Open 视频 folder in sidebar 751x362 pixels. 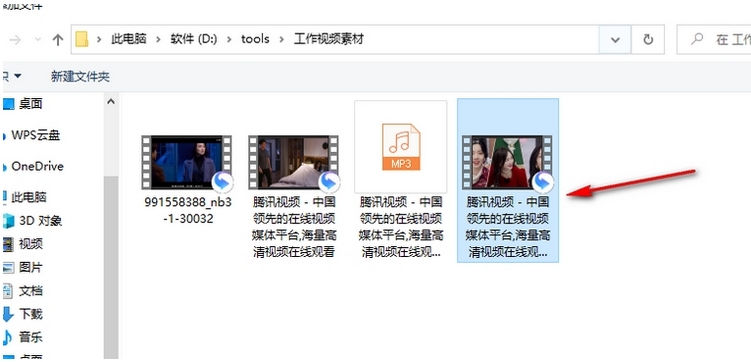click(x=31, y=244)
